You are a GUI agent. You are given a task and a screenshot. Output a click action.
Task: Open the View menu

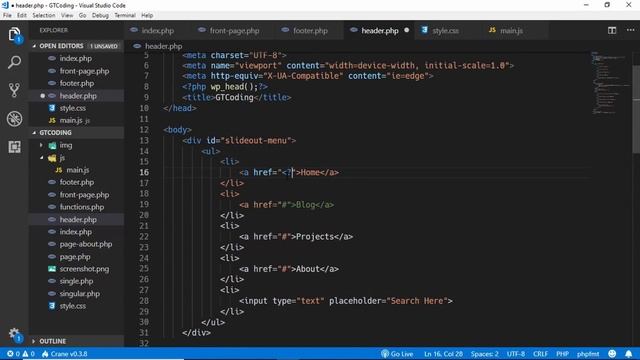pyautogui.click(x=67, y=16)
